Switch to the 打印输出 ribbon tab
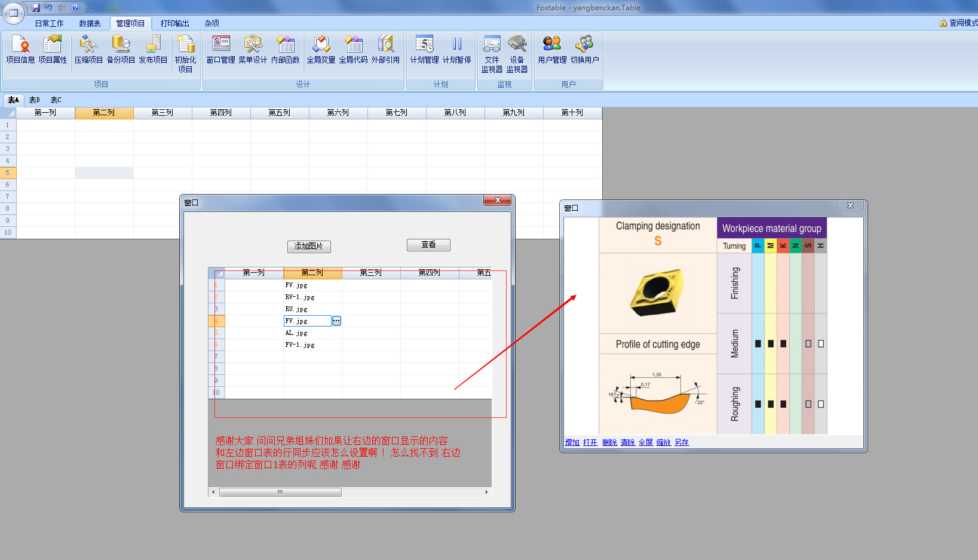Screen dimensions: 978x560 pos(174,23)
